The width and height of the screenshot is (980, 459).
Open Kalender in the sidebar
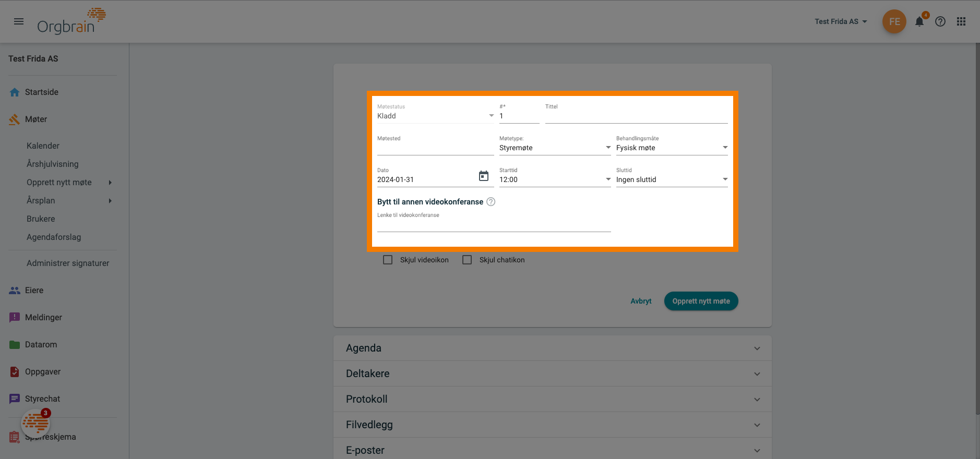point(43,146)
